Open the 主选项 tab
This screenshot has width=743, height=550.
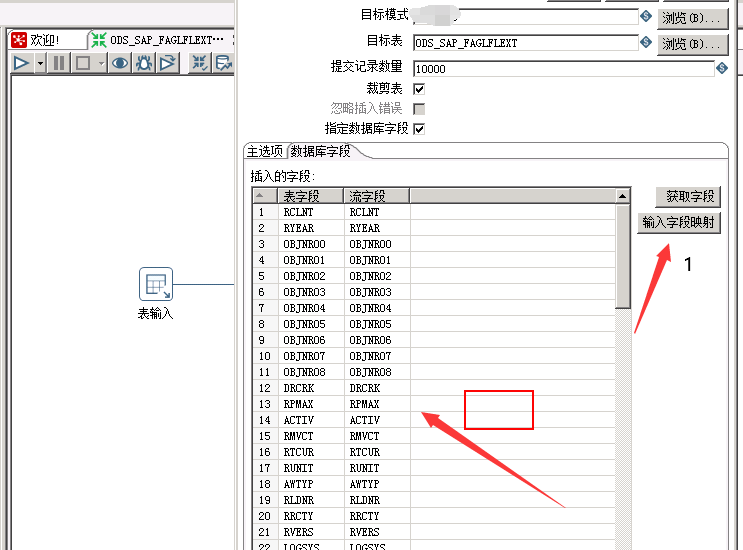265,151
